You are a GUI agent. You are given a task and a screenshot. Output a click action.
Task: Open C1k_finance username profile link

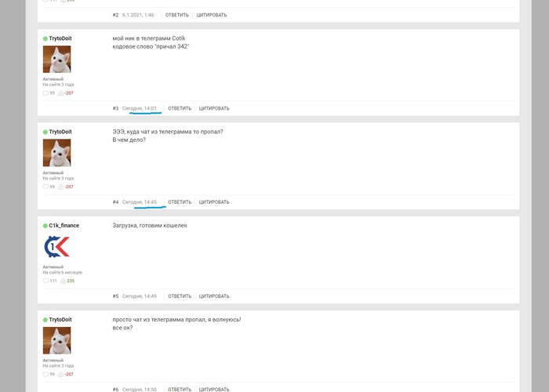click(x=64, y=226)
